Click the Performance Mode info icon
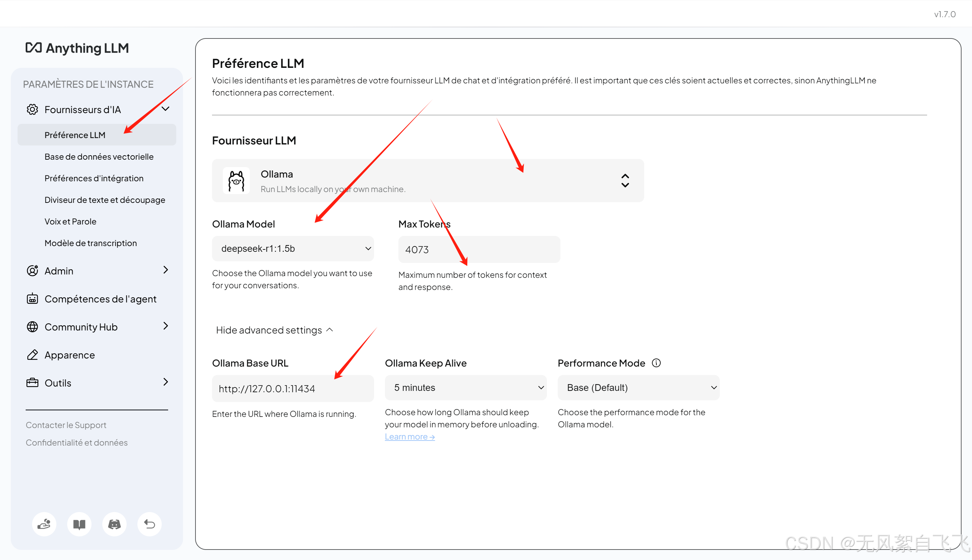Viewport: 972px width, 560px height. click(656, 363)
